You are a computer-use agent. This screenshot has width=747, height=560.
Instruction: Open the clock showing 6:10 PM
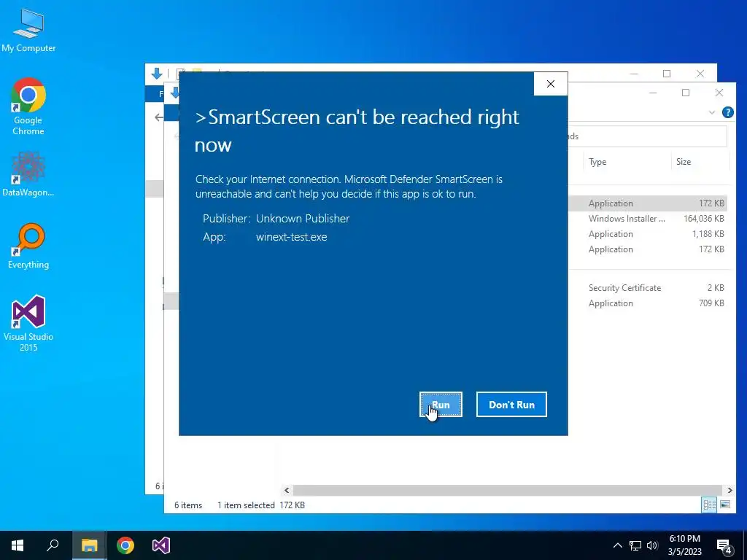pyautogui.click(x=684, y=545)
